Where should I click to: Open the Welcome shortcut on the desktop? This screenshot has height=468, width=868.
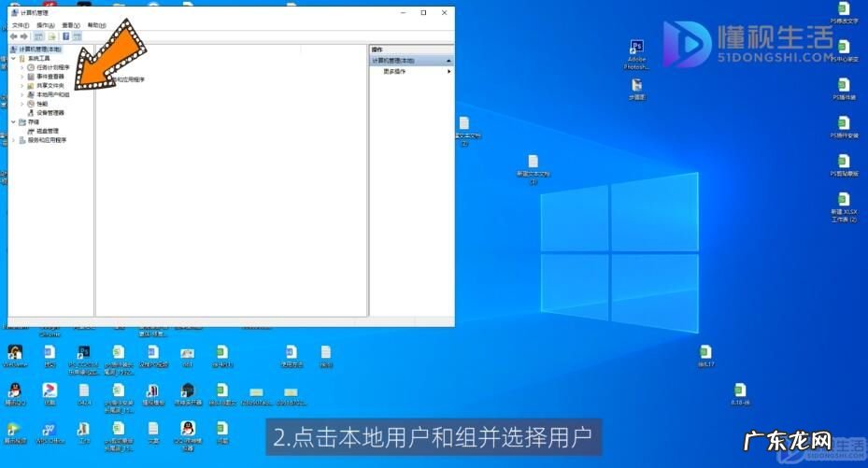click(x=15, y=357)
